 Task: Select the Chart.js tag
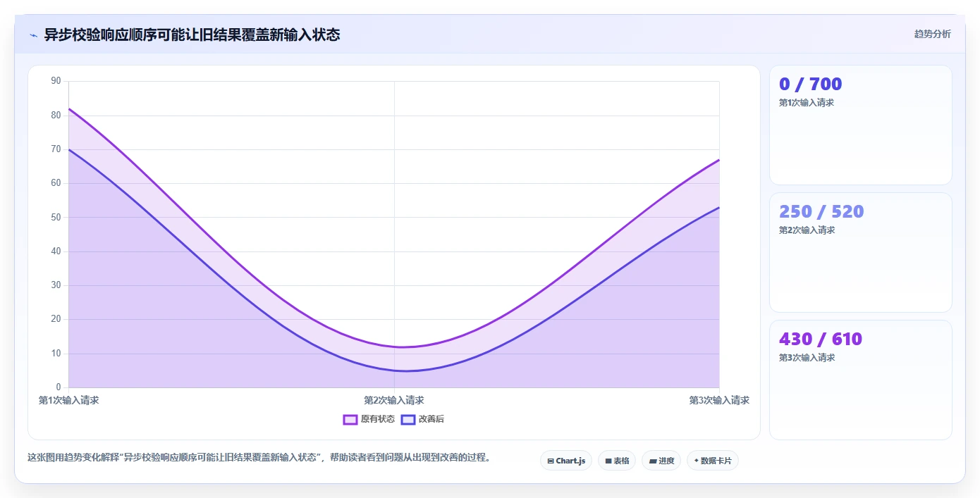(566, 461)
